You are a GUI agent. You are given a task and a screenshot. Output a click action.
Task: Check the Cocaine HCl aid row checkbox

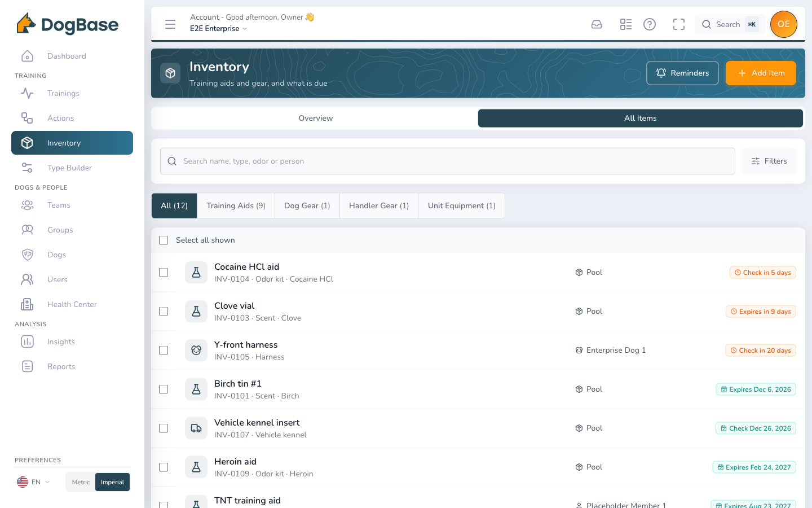click(164, 273)
